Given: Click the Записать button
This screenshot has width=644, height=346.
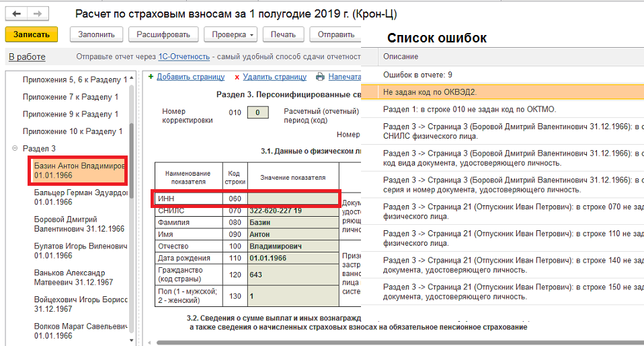Looking at the screenshot, I should point(31,34).
